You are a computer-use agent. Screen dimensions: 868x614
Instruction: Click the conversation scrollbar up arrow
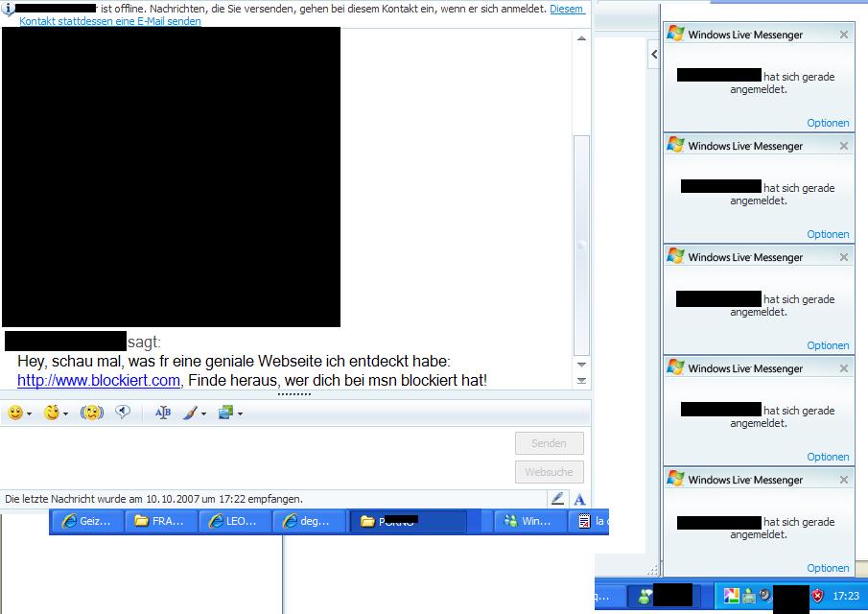(582, 38)
